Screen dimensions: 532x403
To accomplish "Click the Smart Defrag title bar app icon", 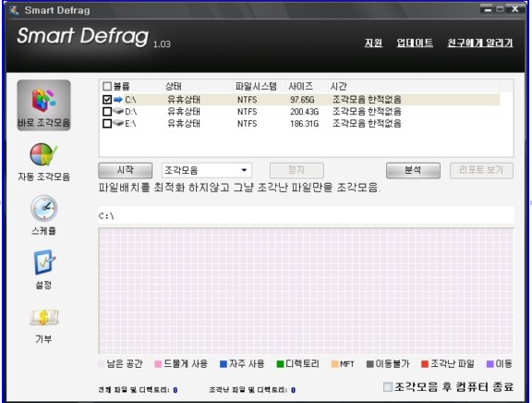I will pos(14,10).
